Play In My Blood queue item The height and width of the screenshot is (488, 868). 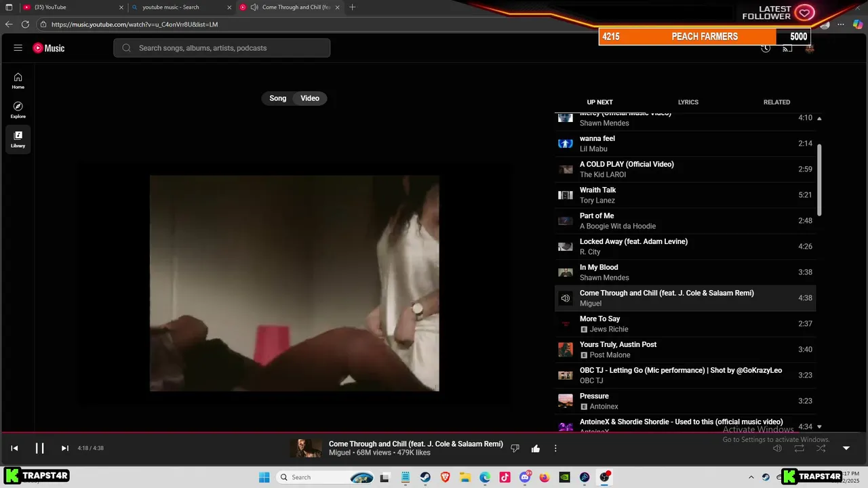(685, 272)
